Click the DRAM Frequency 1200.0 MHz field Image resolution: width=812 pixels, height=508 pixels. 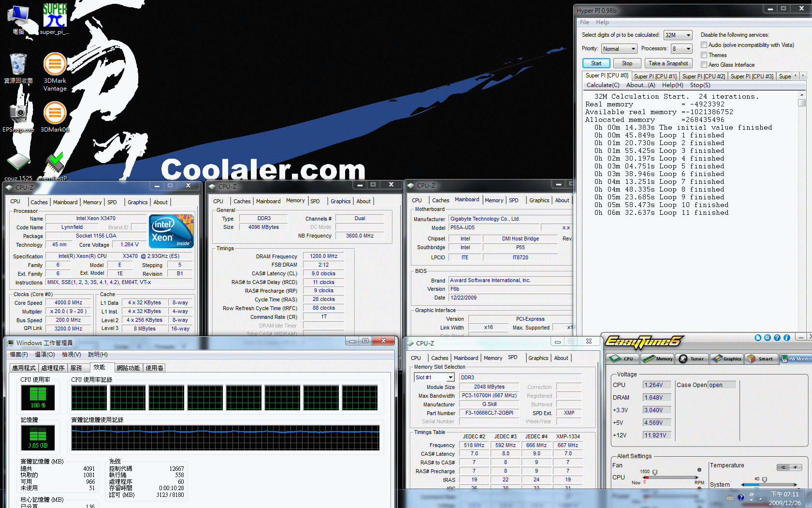point(323,256)
